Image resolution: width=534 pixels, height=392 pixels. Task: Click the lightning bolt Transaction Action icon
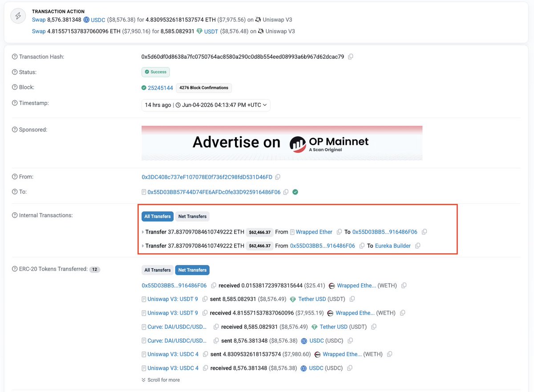point(18,16)
